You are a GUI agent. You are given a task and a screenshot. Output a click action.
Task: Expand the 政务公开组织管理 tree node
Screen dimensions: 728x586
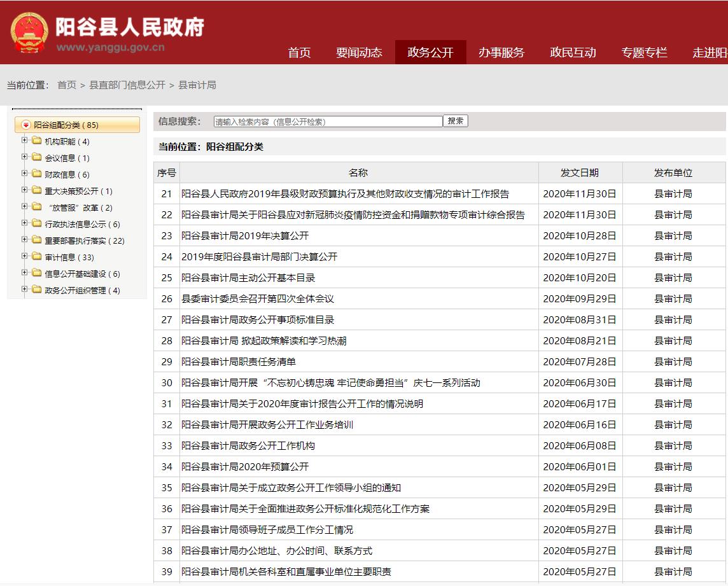pos(25,290)
